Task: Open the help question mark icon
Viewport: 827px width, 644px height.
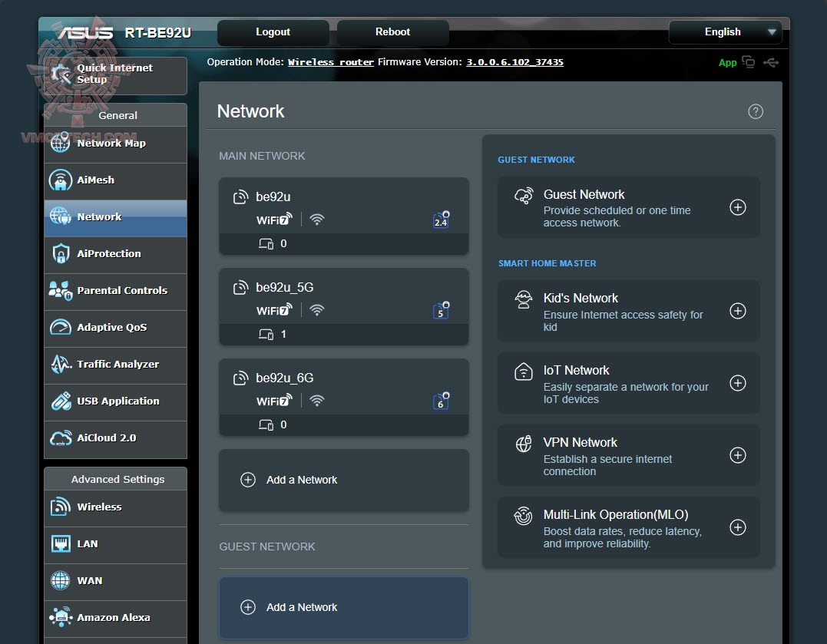Action: pyautogui.click(x=756, y=112)
